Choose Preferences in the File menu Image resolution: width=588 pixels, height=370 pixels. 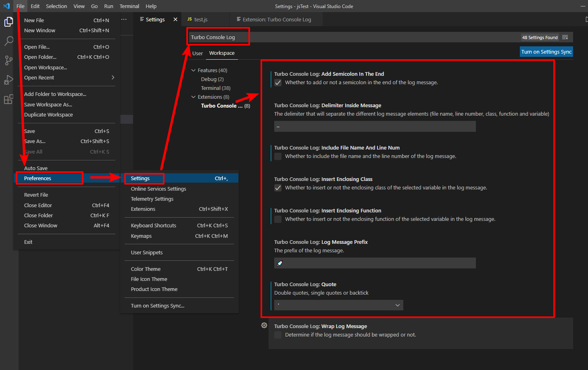coord(67,178)
